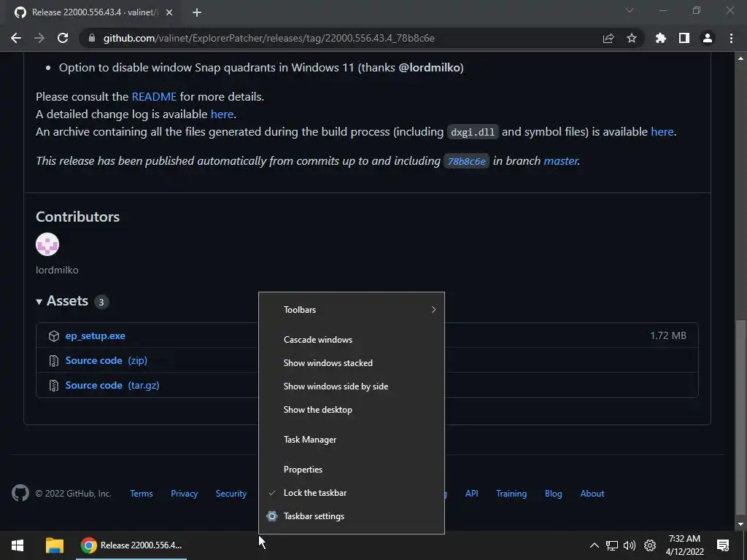This screenshot has height=560, width=747.
Task: Bookmark this page with the star icon
Action: coord(632,38)
